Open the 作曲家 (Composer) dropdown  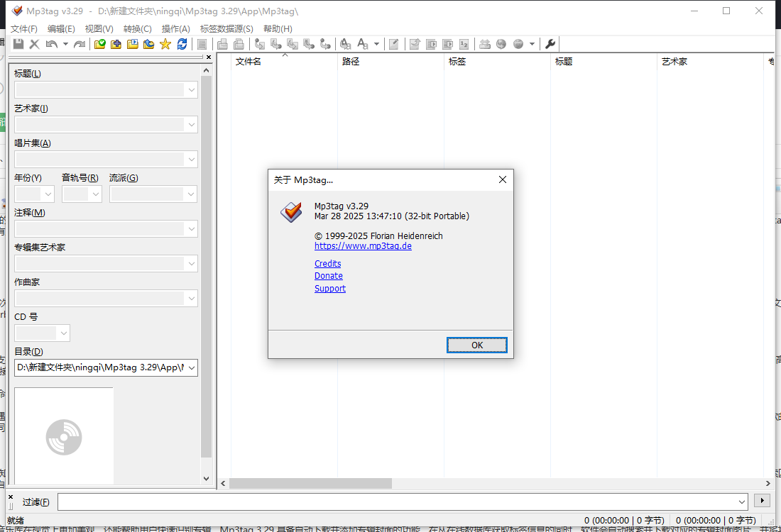pyautogui.click(x=191, y=299)
